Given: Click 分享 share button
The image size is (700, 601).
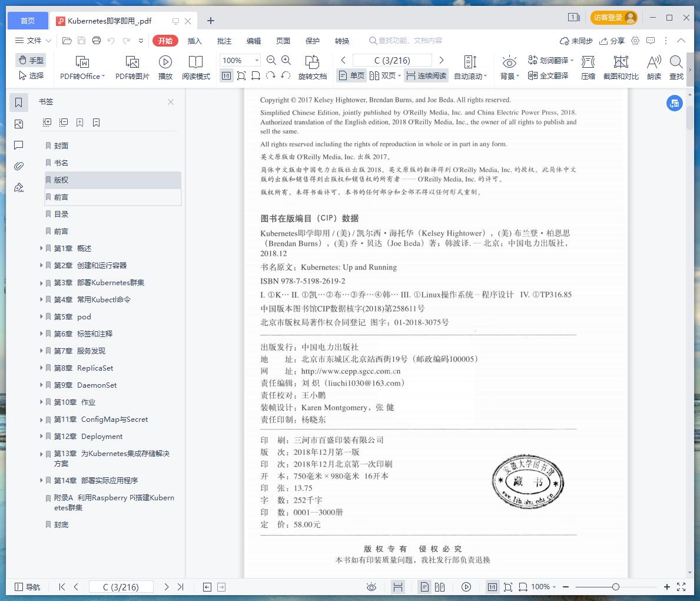Looking at the screenshot, I should tap(612, 41).
